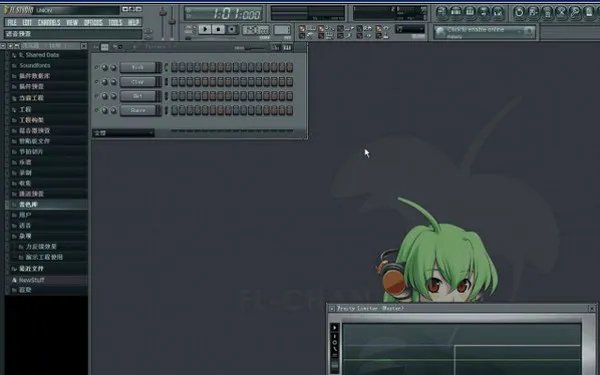The width and height of the screenshot is (600, 375).
Task: Hit the Stop transport button
Action: click(x=218, y=29)
